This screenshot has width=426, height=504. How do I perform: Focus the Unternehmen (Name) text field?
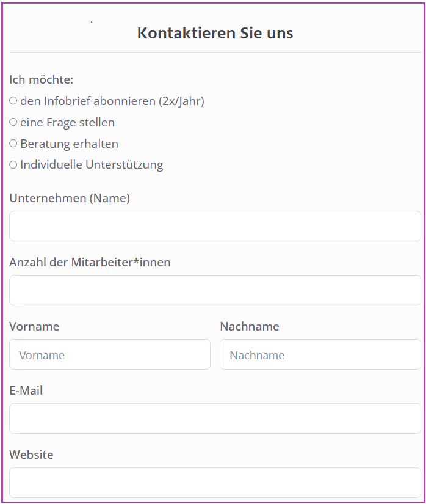coord(215,226)
